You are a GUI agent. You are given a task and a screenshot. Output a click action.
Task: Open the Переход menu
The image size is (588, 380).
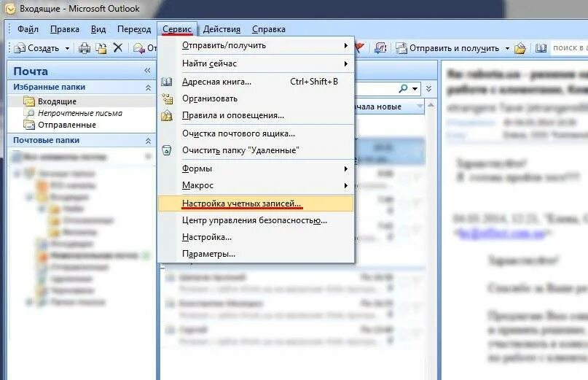click(134, 29)
